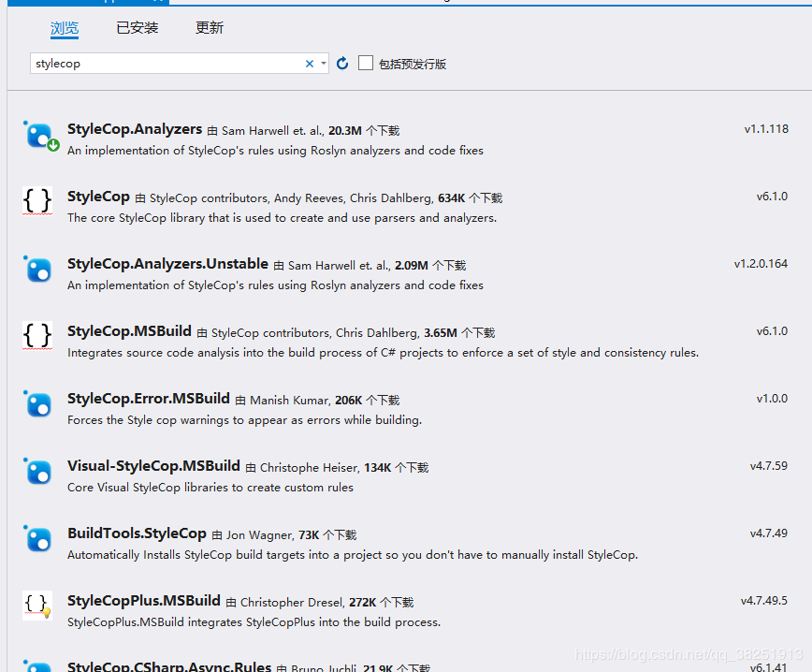Click the Visual-StyleCop.MSBuild package icon
This screenshot has height=672, width=812.
37,472
